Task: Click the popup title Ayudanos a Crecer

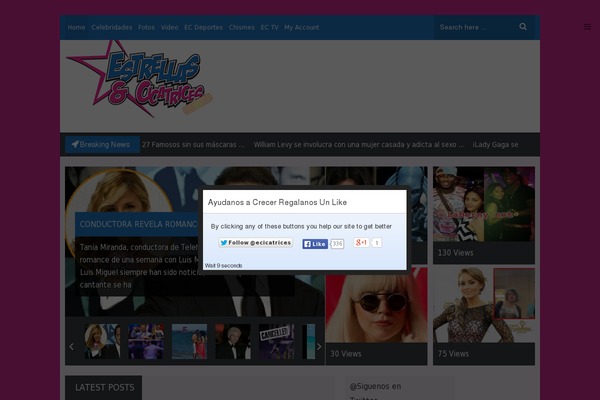Action: click(277, 202)
